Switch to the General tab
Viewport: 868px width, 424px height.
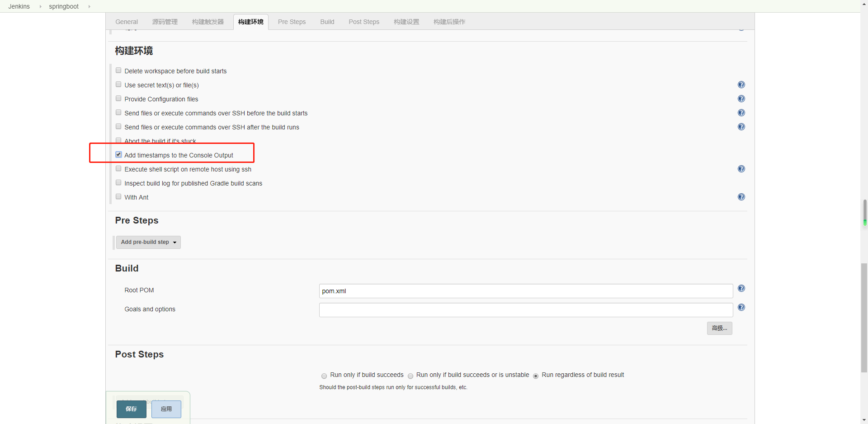click(x=127, y=22)
